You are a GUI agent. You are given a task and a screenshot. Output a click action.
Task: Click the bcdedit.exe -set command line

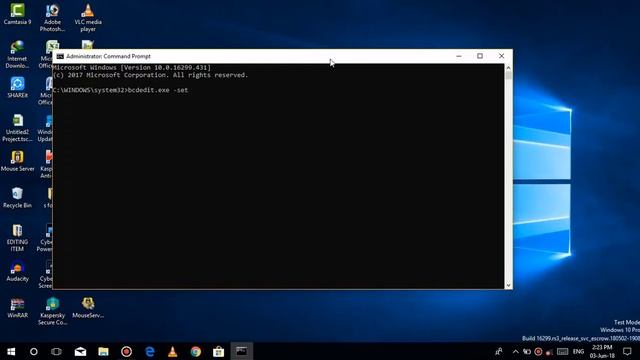coord(120,90)
